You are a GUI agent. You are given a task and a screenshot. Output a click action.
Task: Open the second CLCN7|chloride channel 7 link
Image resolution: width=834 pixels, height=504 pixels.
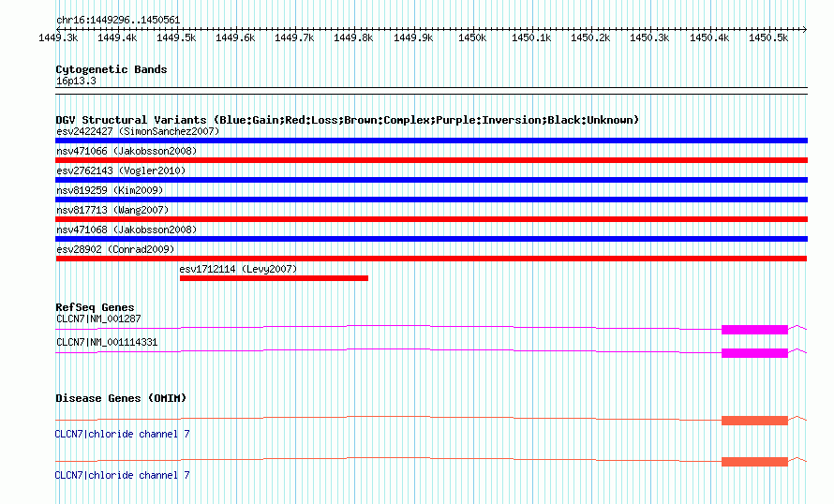click(x=123, y=475)
